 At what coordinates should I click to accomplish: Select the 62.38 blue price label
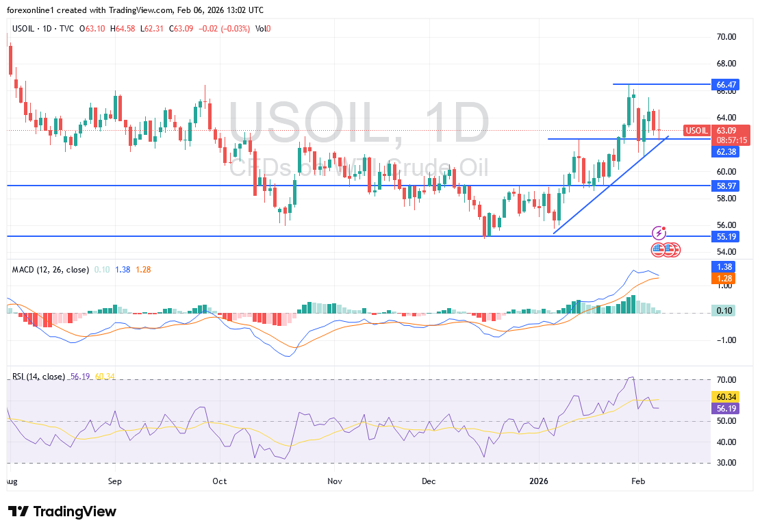pos(726,152)
